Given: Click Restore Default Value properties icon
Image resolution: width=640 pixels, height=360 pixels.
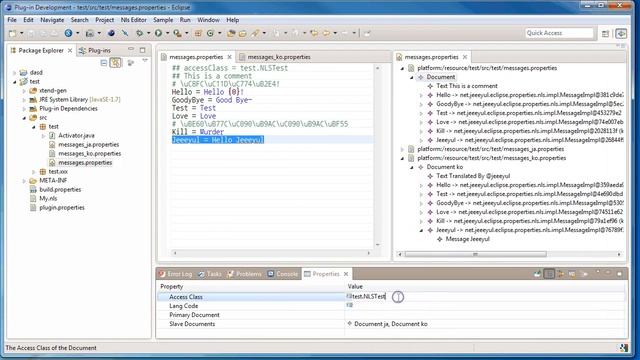Looking at the screenshot, I should [572, 274].
